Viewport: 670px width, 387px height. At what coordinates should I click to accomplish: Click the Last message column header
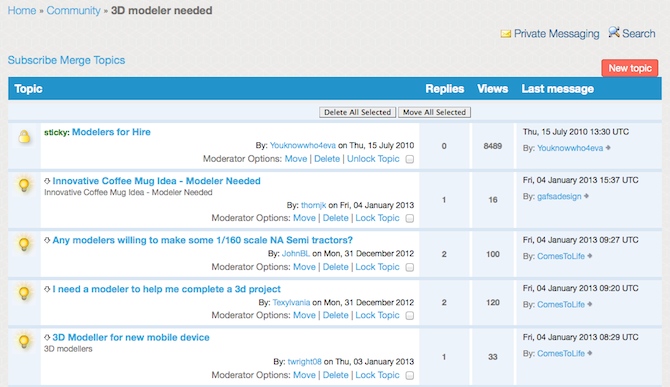pos(558,89)
